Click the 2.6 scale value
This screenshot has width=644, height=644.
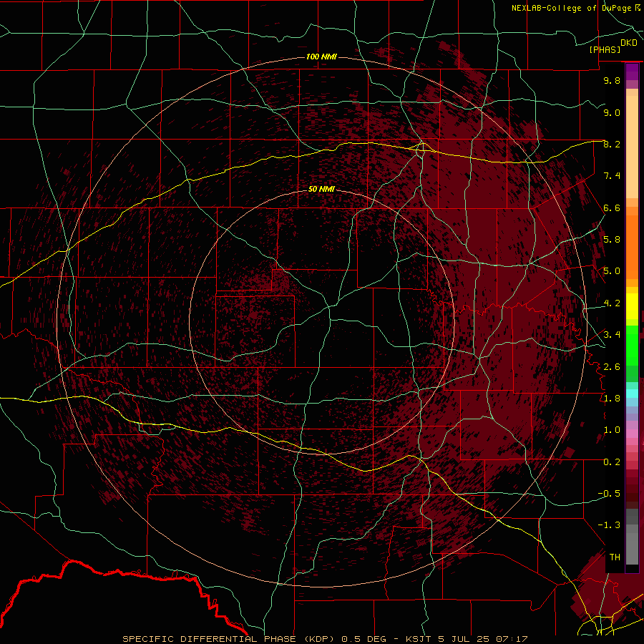tap(612, 367)
